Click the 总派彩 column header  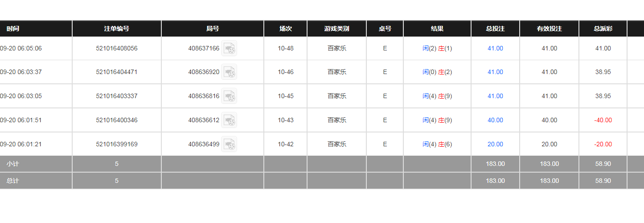tap(603, 29)
